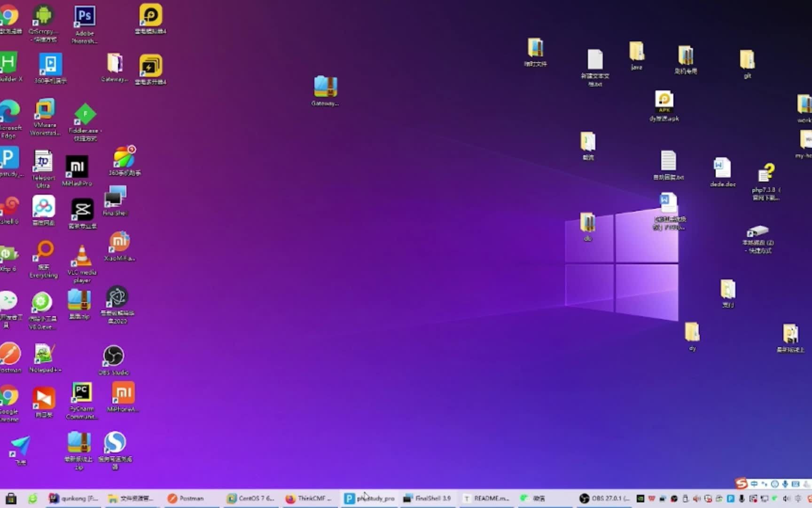This screenshot has width=812, height=508.
Task: Open the Microsoft Store taskbar icon
Action: 11,498
